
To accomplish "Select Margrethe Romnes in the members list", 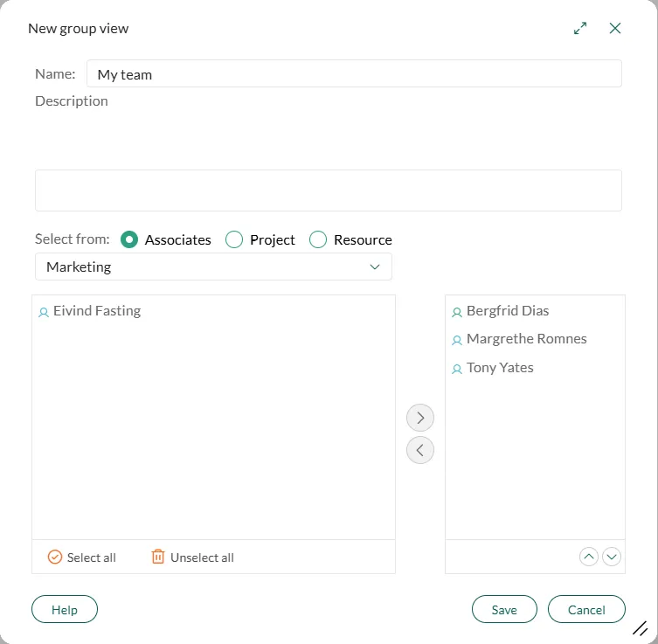I will tap(526, 339).
